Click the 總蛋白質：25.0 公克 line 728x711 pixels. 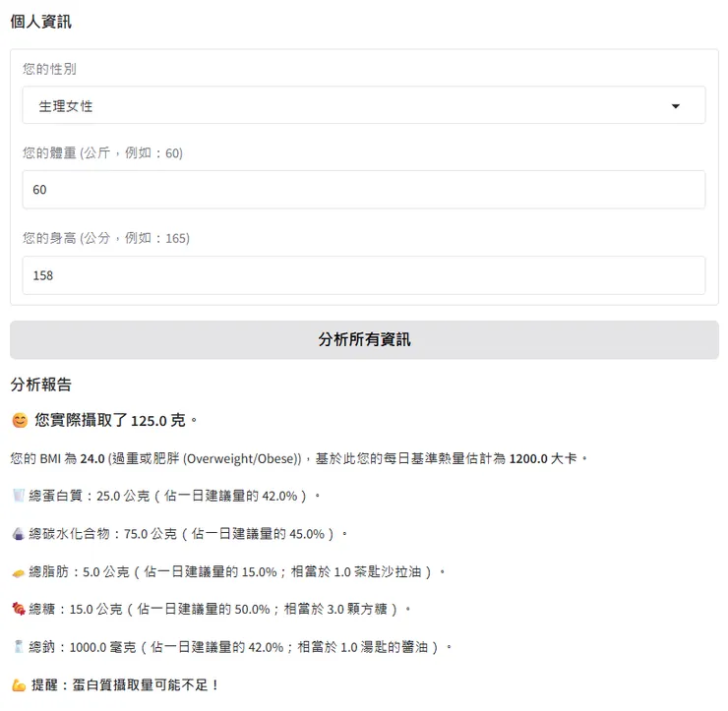pyautogui.click(x=174, y=496)
